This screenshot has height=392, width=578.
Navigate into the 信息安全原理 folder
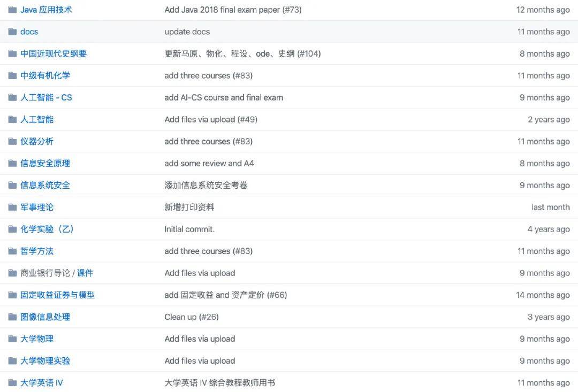point(45,163)
